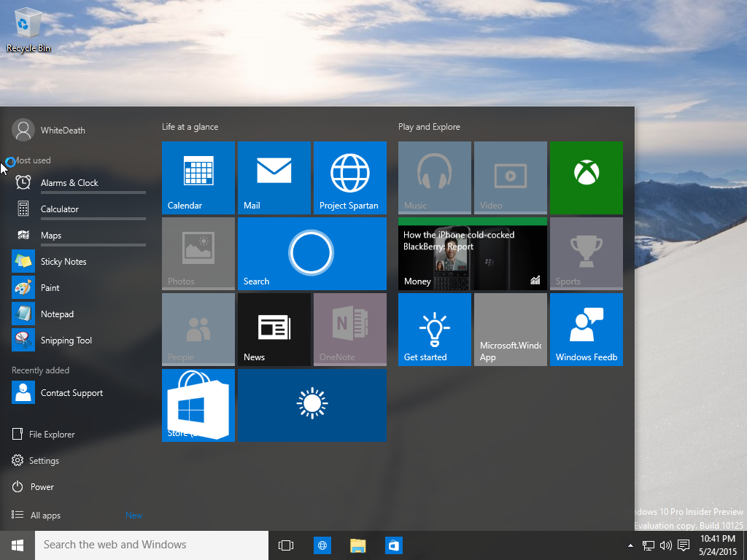Viewport: 747px width, 560px height.
Task: Open the OneNote tile
Action: 349,329
